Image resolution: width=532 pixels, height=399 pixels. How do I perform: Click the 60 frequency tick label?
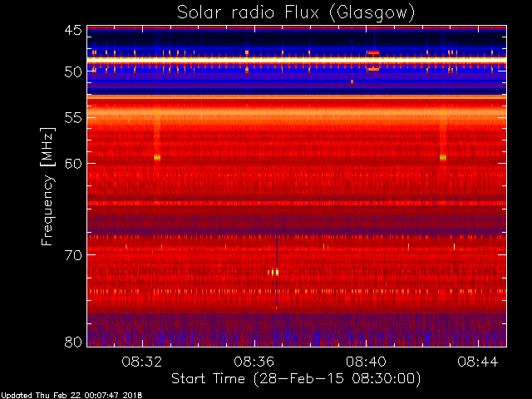(x=74, y=163)
